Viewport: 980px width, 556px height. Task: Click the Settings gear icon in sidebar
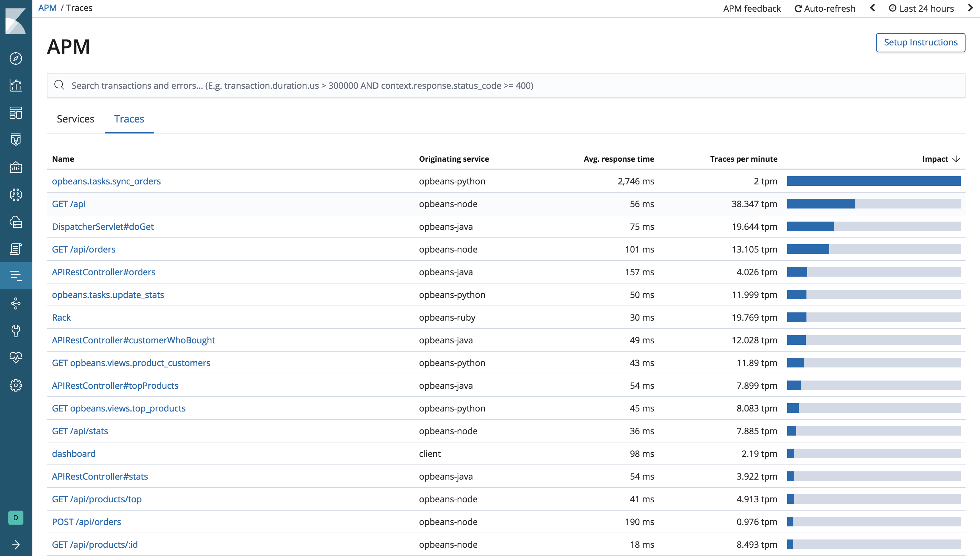click(16, 385)
